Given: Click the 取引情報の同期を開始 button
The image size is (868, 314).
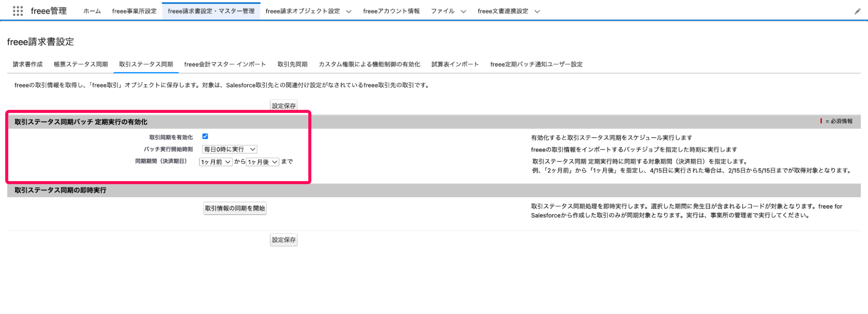Looking at the screenshot, I should pyautogui.click(x=234, y=208).
